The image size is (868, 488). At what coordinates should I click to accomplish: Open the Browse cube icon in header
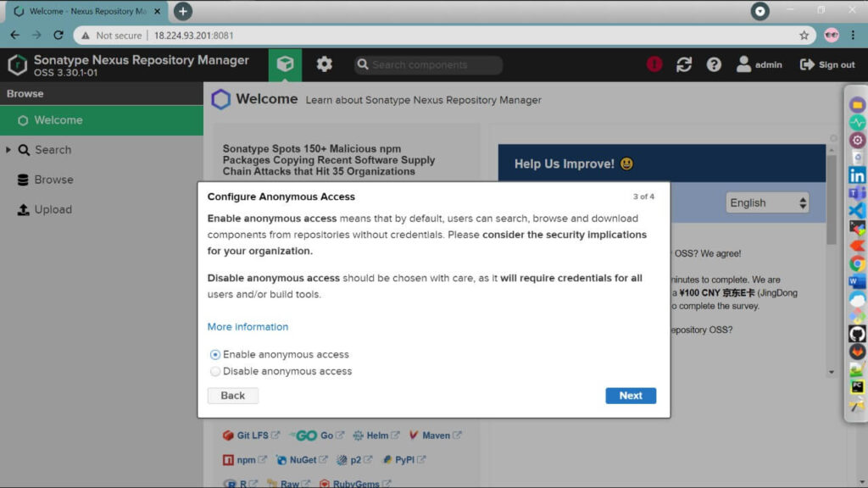(285, 64)
